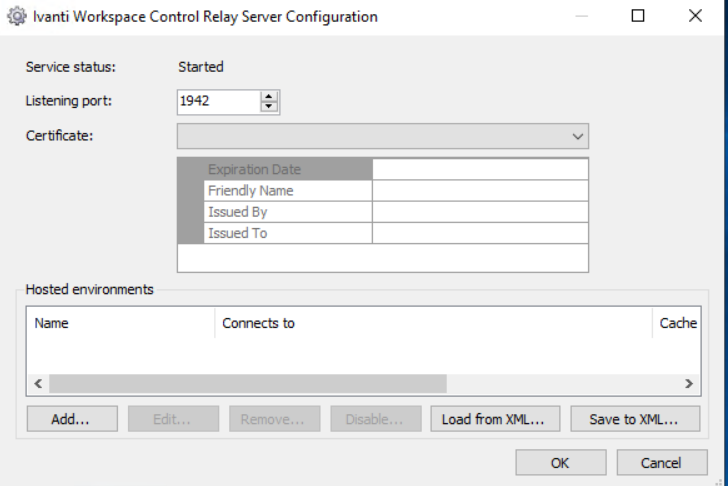This screenshot has height=486, width=728.
Task: Click Load from XML... button
Action: (x=495, y=419)
